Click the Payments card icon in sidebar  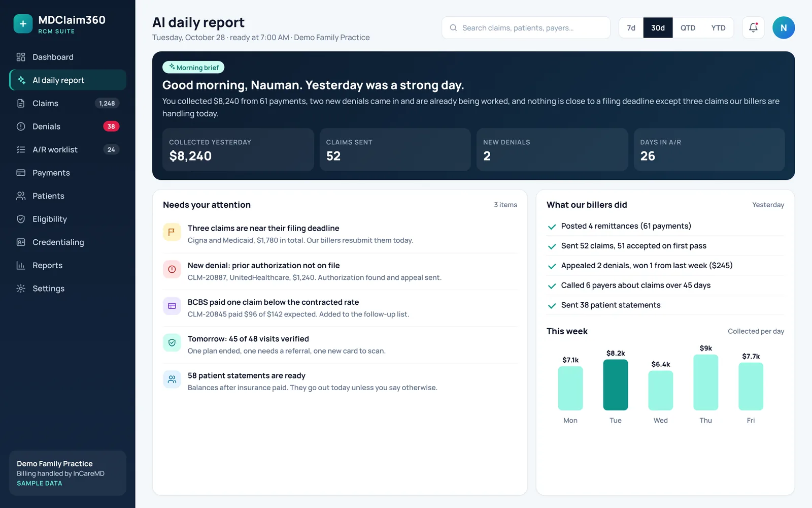click(21, 173)
